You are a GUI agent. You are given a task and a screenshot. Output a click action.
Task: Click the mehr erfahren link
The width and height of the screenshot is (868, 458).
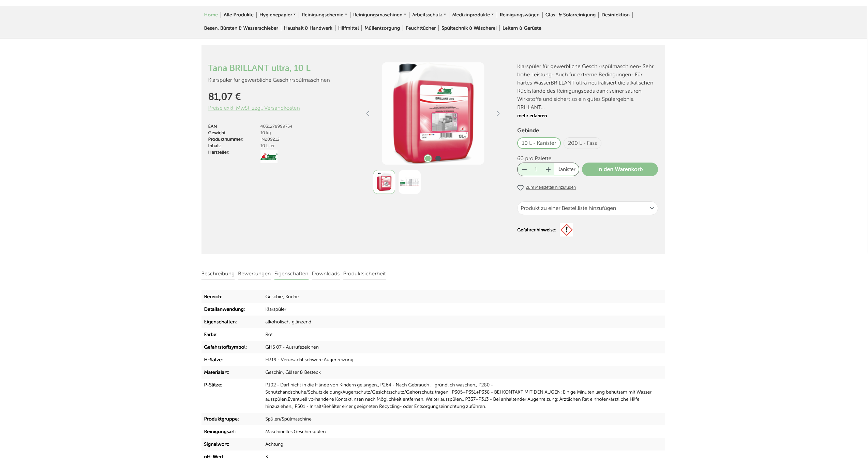pyautogui.click(x=532, y=116)
